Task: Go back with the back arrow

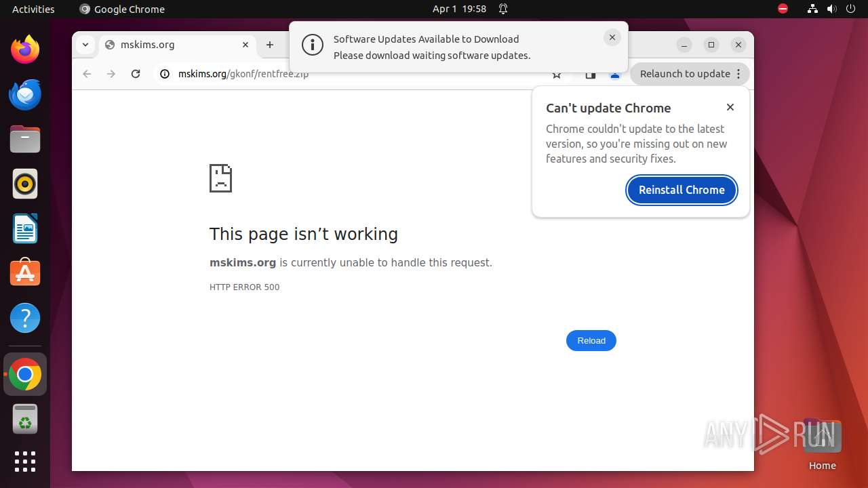Action: pos(87,74)
